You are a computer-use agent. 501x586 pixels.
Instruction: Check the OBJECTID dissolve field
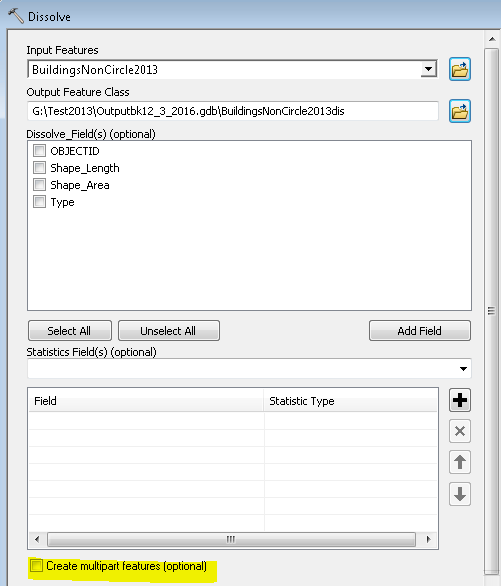click(39, 151)
